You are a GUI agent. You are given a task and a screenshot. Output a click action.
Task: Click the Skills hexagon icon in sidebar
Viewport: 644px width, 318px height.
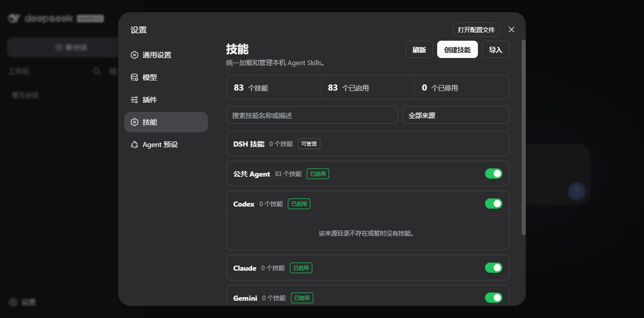point(135,122)
